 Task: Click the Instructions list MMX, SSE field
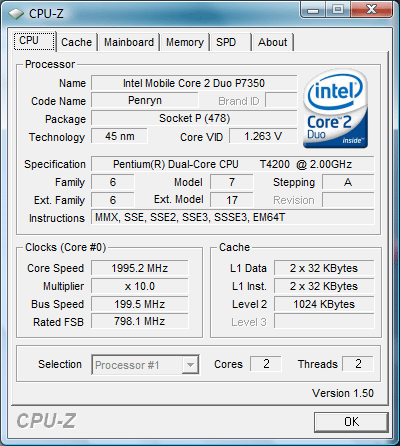(x=233, y=217)
